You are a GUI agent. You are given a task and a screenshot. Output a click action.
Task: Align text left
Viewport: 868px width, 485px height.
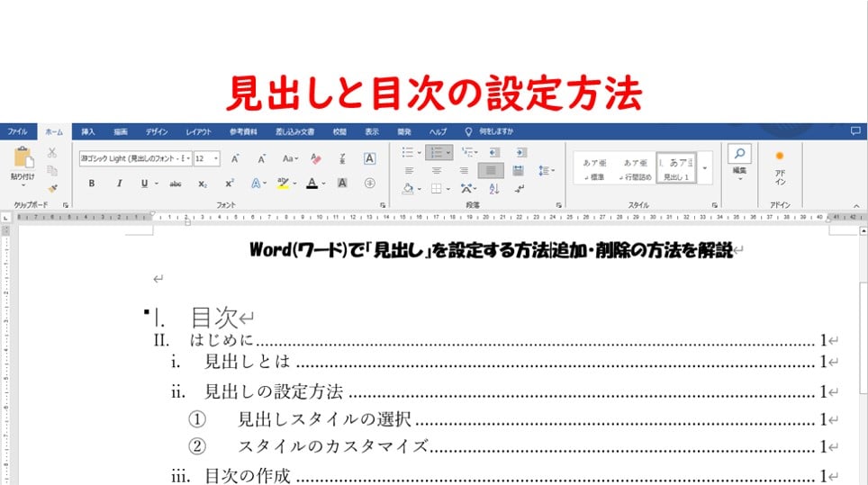click(409, 171)
